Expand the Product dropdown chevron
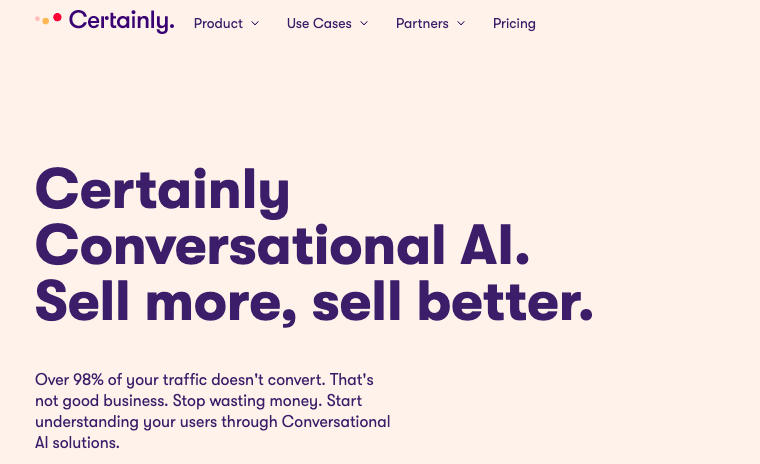 [255, 23]
